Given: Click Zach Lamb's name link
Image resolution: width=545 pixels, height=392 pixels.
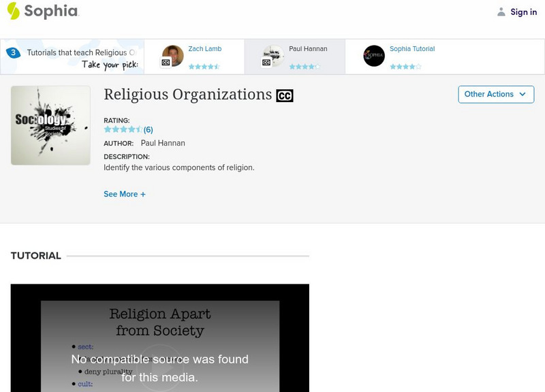Looking at the screenshot, I should pos(204,48).
